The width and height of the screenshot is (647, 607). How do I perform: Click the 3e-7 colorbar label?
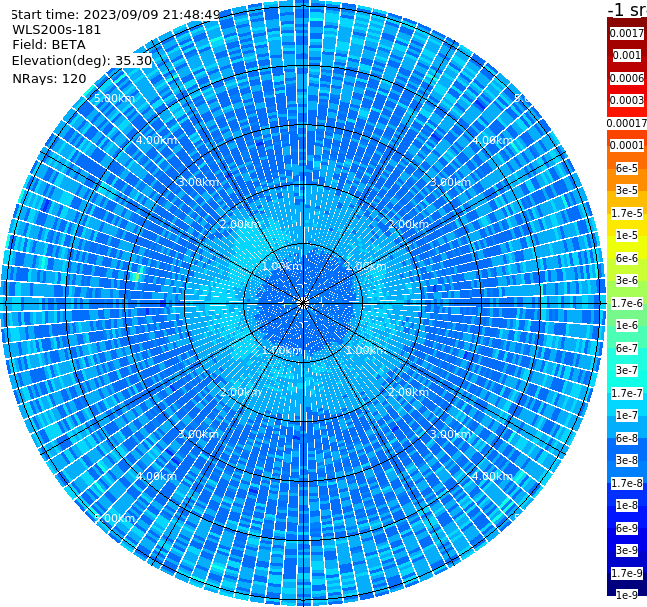(627, 370)
